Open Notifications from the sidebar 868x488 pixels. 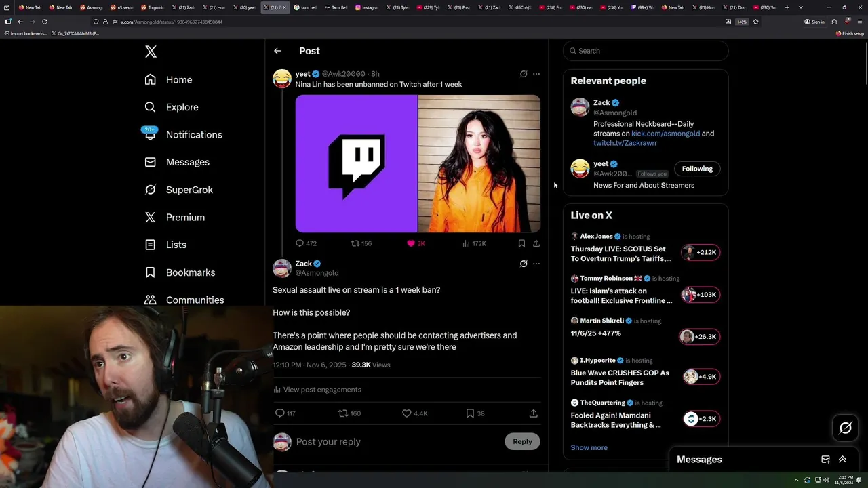183,134
